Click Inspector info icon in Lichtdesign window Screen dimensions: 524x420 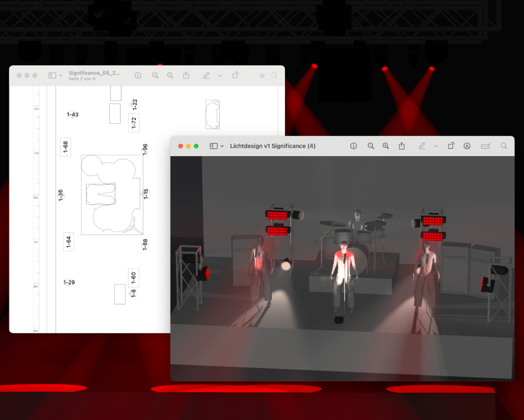click(353, 146)
